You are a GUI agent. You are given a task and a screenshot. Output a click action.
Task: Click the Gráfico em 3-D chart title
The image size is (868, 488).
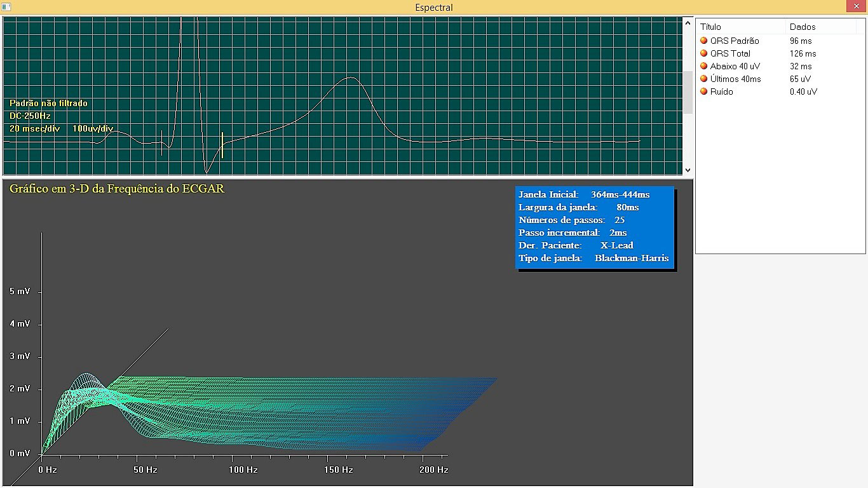click(117, 189)
